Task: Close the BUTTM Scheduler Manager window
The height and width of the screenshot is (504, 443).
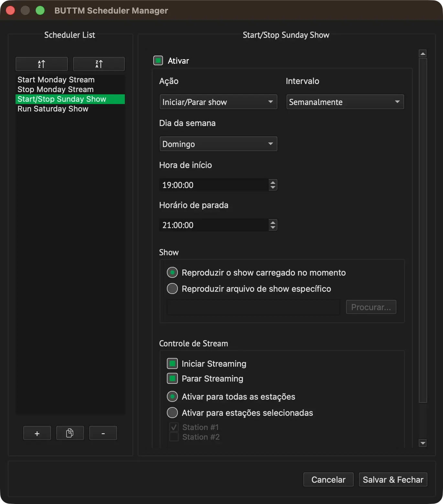Action: tap(10, 10)
